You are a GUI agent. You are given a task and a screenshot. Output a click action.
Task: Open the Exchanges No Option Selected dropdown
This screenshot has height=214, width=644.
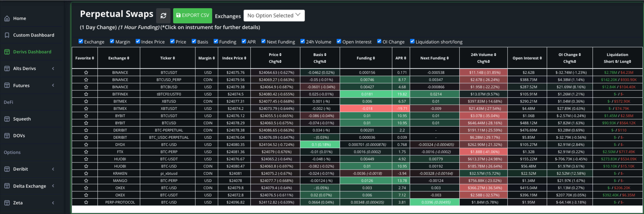[274, 16]
